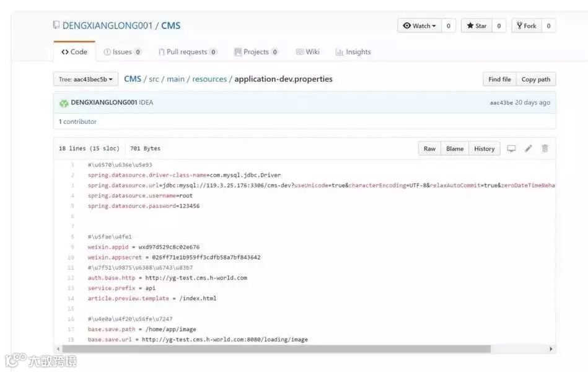The width and height of the screenshot is (588, 372).
Task: Open the file History
Action: tap(484, 149)
